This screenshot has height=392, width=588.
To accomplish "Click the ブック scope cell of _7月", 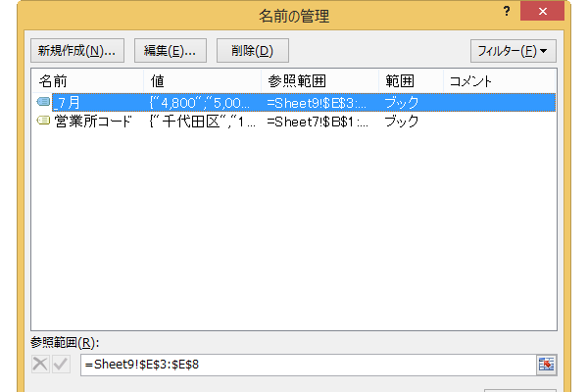I will (x=402, y=102).
